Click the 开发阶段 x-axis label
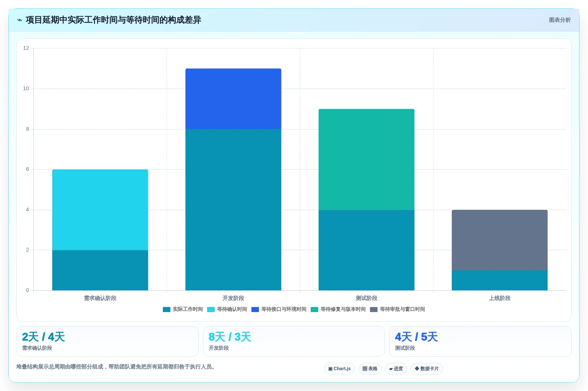 point(233,298)
